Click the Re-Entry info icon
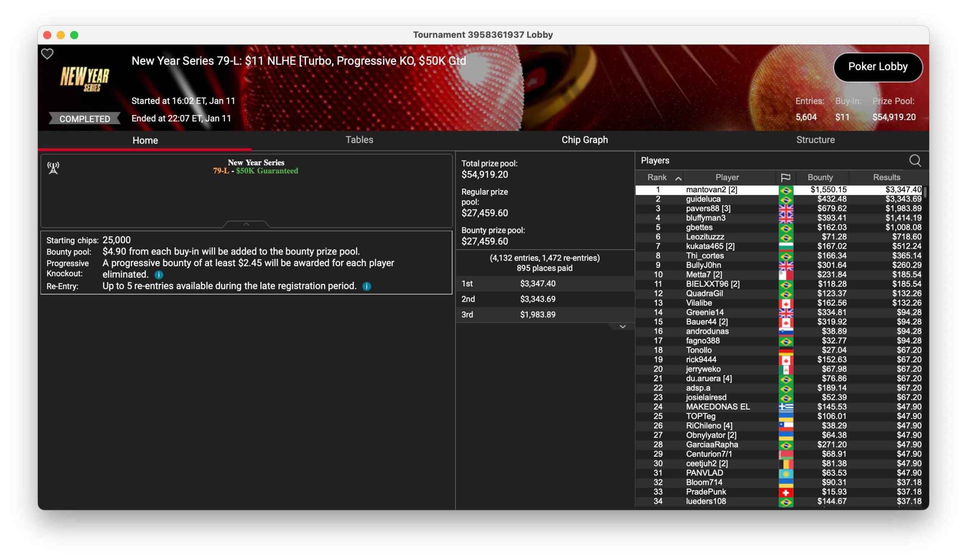The image size is (967, 560). [366, 286]
